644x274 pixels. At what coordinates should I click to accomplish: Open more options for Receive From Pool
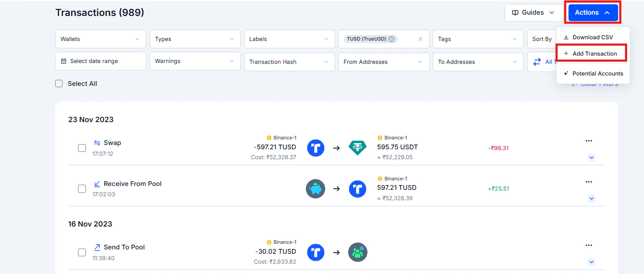point(589,182)
